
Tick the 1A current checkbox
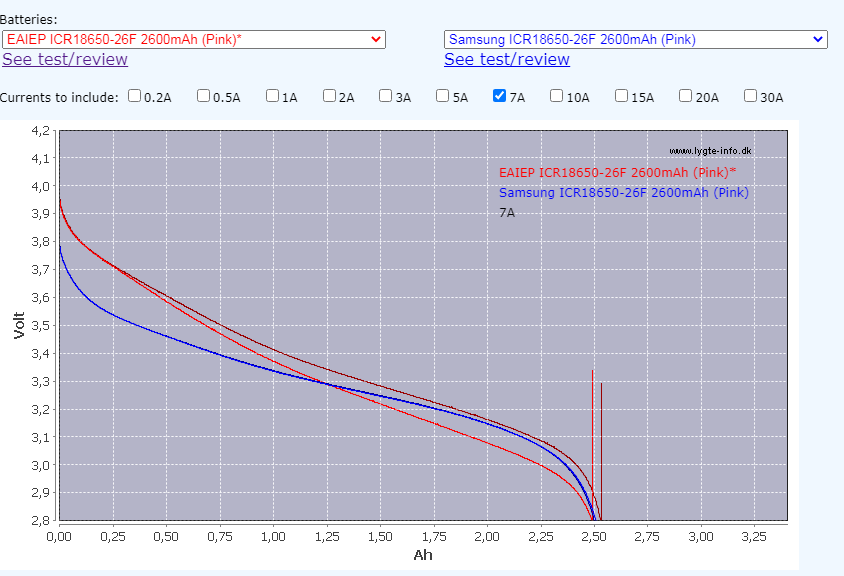point(272,96)
